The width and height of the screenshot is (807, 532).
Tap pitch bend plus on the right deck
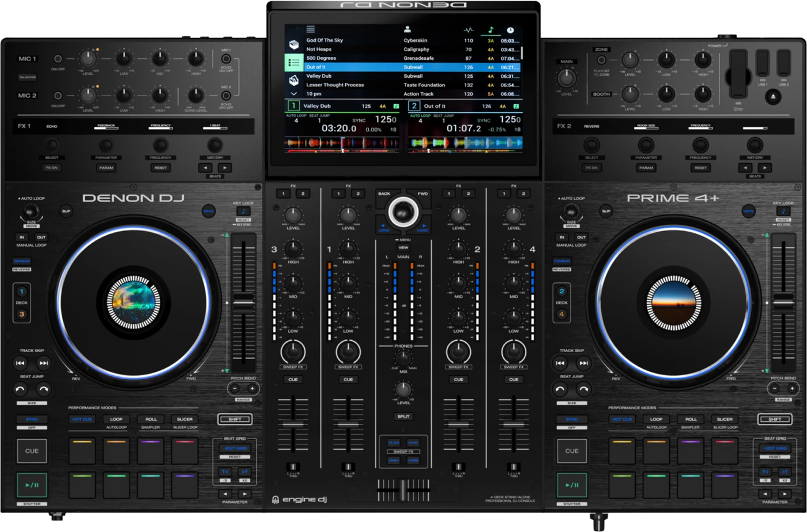pos(792,388)
